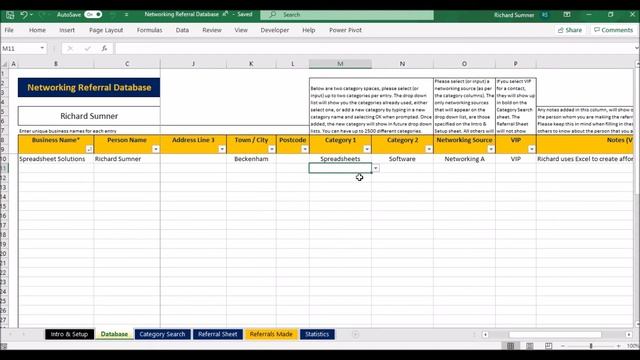
Task: Click the New Sheet plus icon
Action: (x=355, y=334)
